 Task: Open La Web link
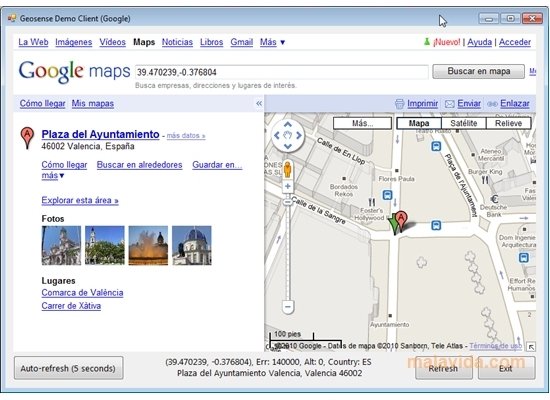33,42
